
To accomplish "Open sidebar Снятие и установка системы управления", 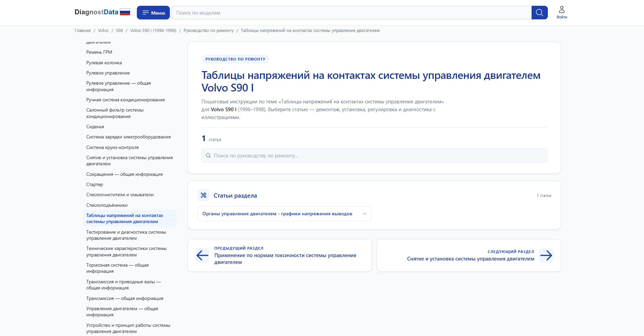I will pos(129,161).
